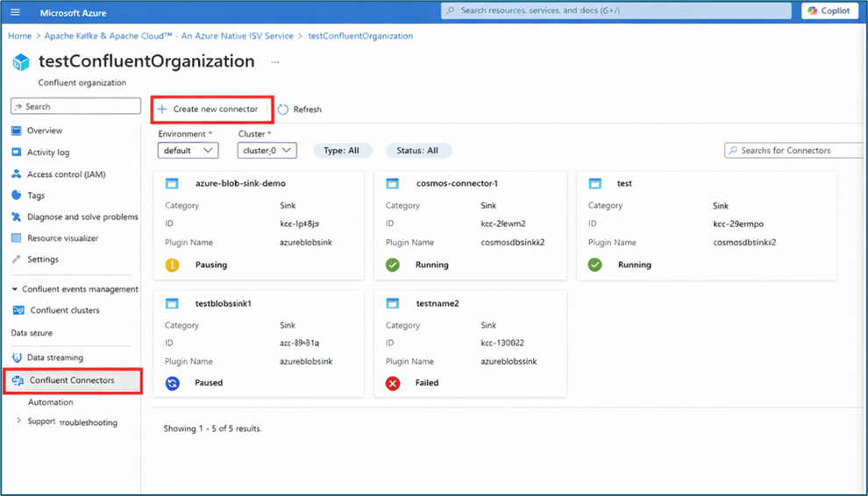The width and height of the screenshot is (868, 496).
Task: Click the Settings sidebar icon
Action: pyautogui.click(x=17, y=259)
